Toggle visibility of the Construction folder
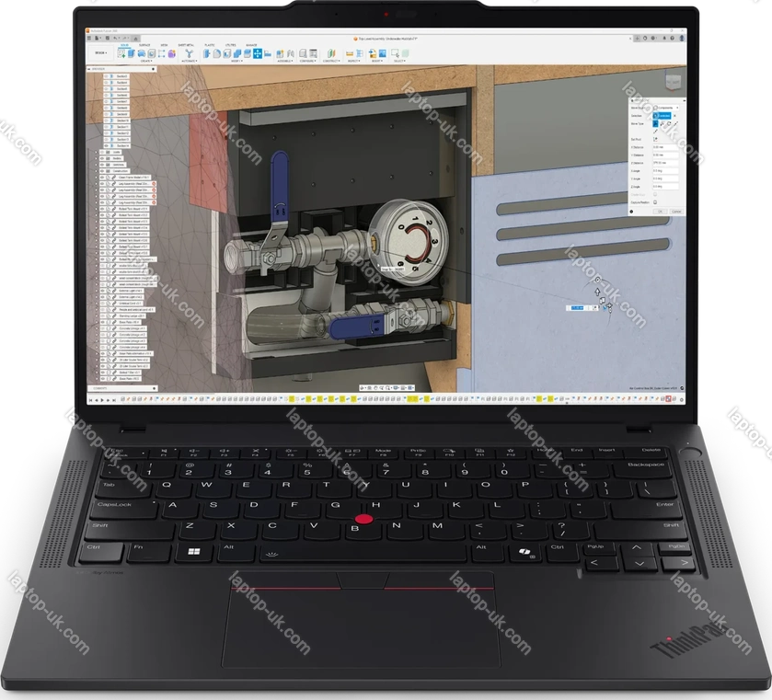 104,170
